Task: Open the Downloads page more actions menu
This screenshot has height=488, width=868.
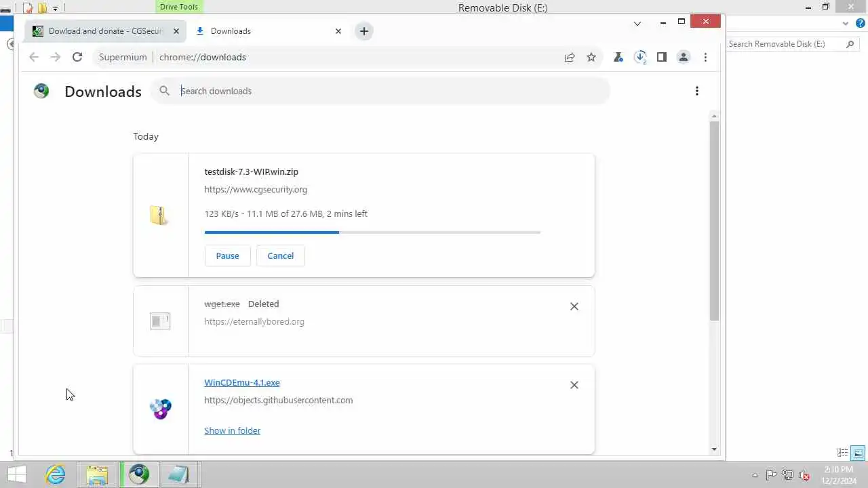Action: (x=697, y=91)
